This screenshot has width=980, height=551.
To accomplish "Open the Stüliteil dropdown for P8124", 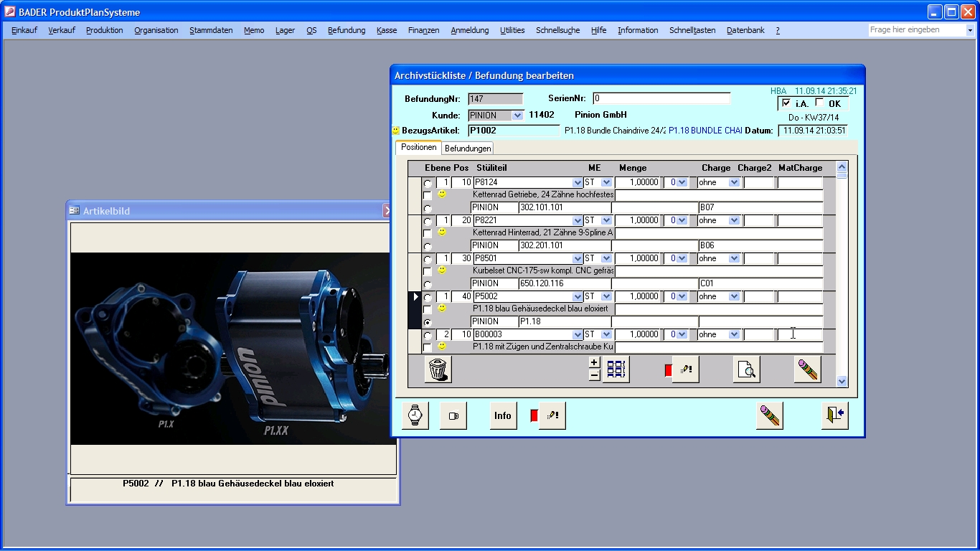I will pyautogui.click(x=578, y=183).
